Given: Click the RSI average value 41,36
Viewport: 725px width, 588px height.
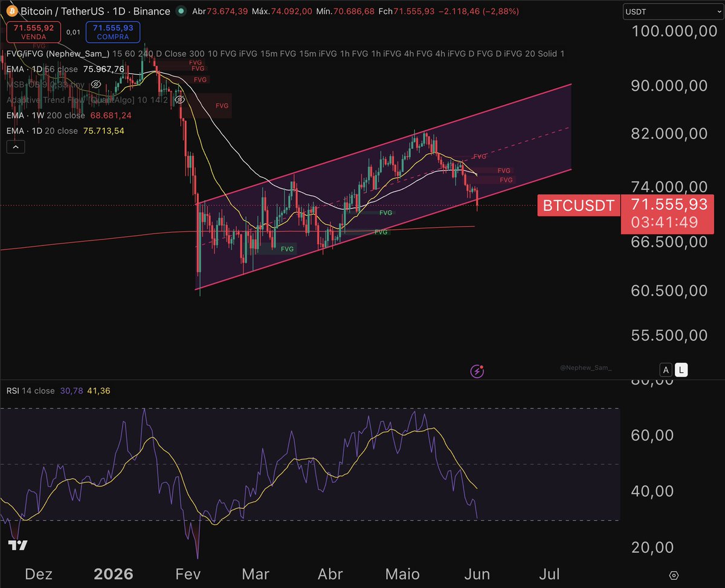Looking at the screenshot, I should pyautogui.click(x=98, y=391).
